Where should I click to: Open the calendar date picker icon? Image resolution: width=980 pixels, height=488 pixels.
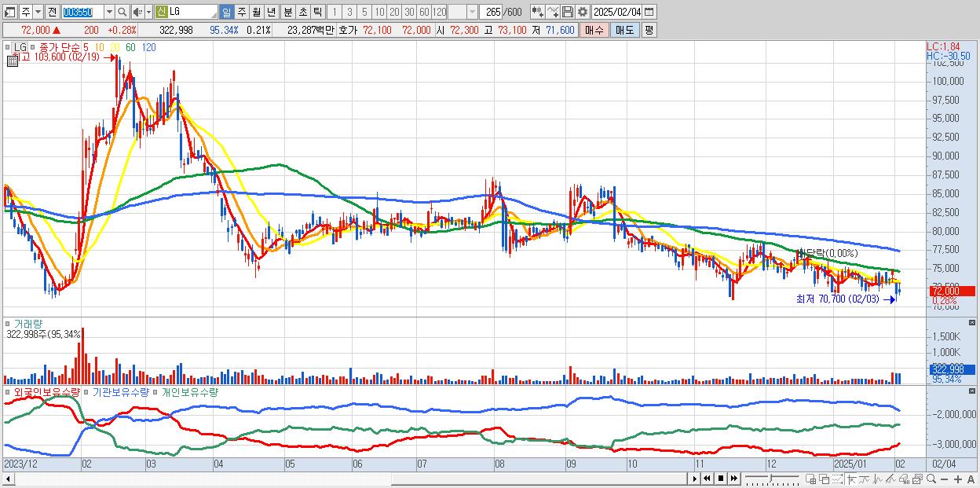[x=649, y=12]
